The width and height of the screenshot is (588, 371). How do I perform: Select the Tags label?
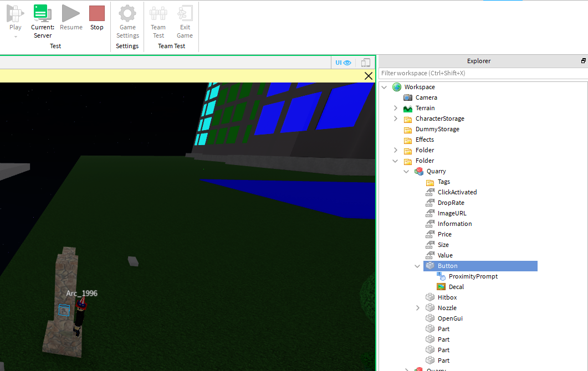443,182
